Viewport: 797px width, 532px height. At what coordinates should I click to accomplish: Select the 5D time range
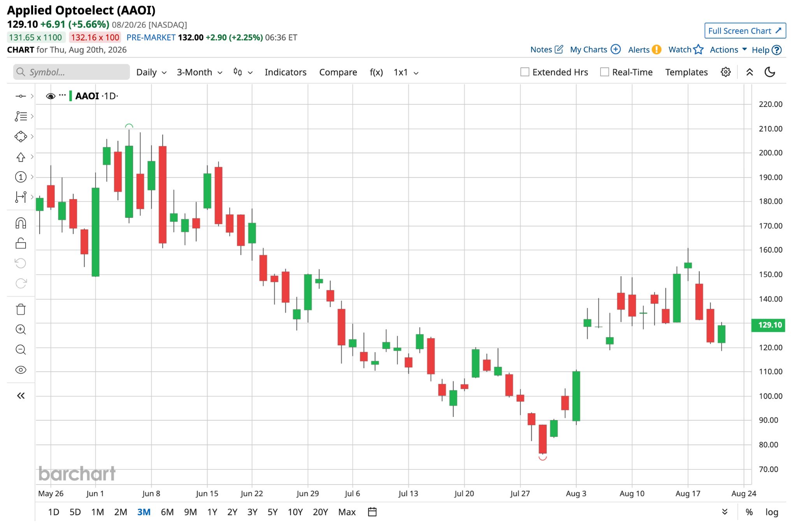(75, 512)
